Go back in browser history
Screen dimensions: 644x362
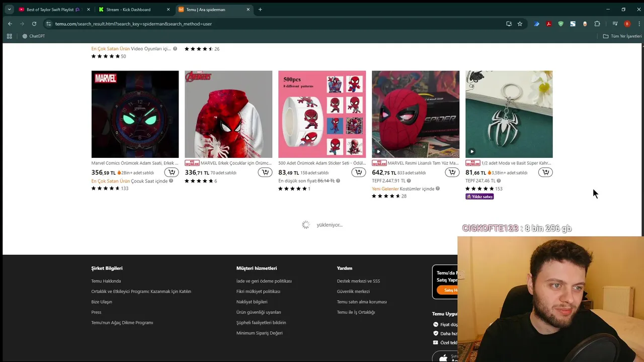pos(10,24)
